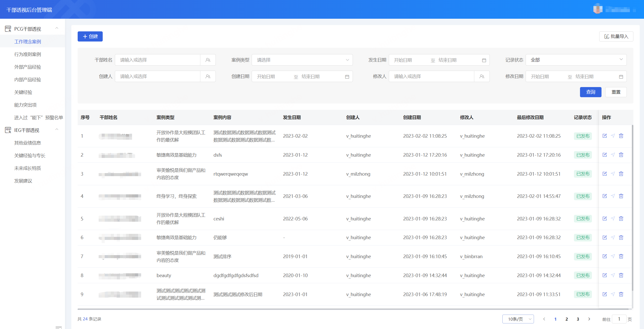Click 已发布 status tag in row 1
This screenshot has width=644, height=329.
coord(583,136)
